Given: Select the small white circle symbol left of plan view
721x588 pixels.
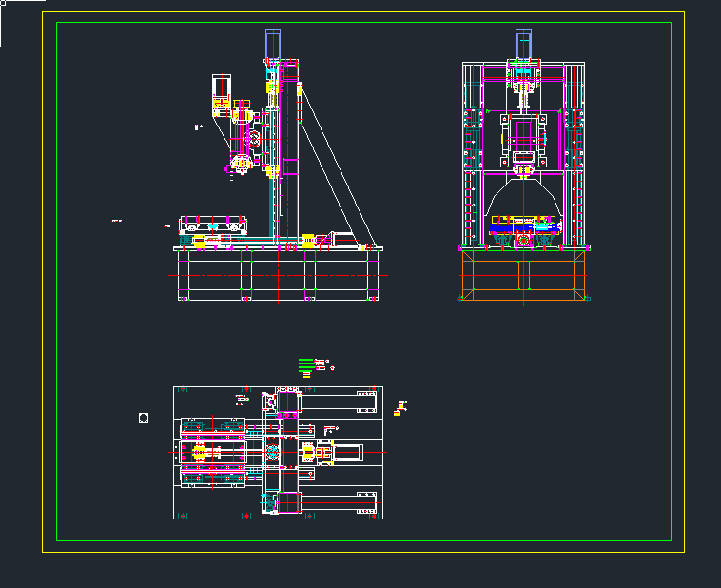Looking at the screenshot, I should click(x=144, y=418).
